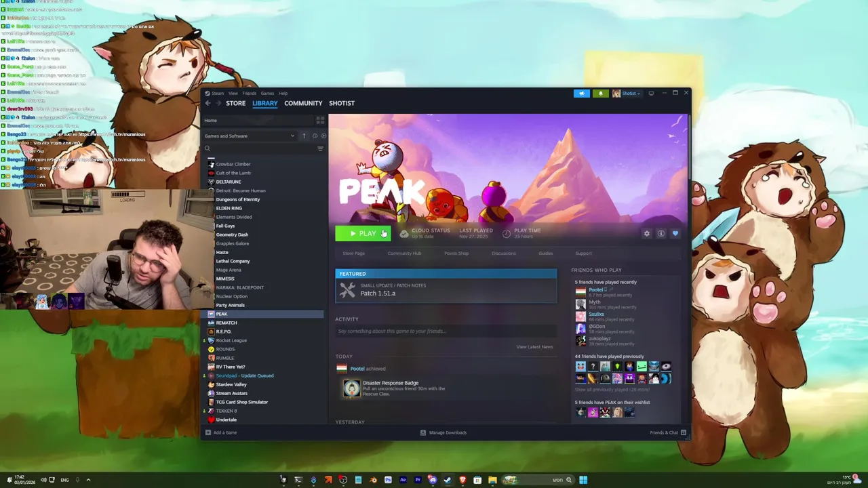Open PEAK game info icon
The height and width of the screenshot is (488, 868).
[x=660, y=233]
